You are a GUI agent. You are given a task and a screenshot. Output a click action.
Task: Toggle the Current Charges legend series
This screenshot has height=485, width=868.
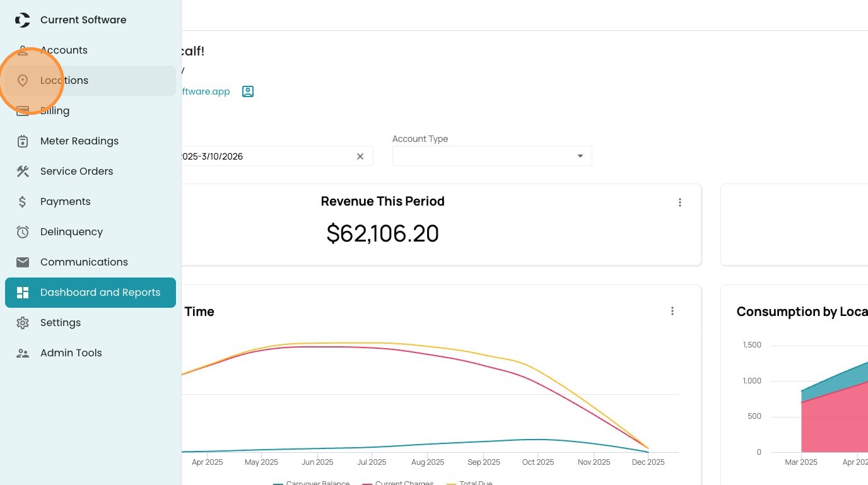(404, 482)
